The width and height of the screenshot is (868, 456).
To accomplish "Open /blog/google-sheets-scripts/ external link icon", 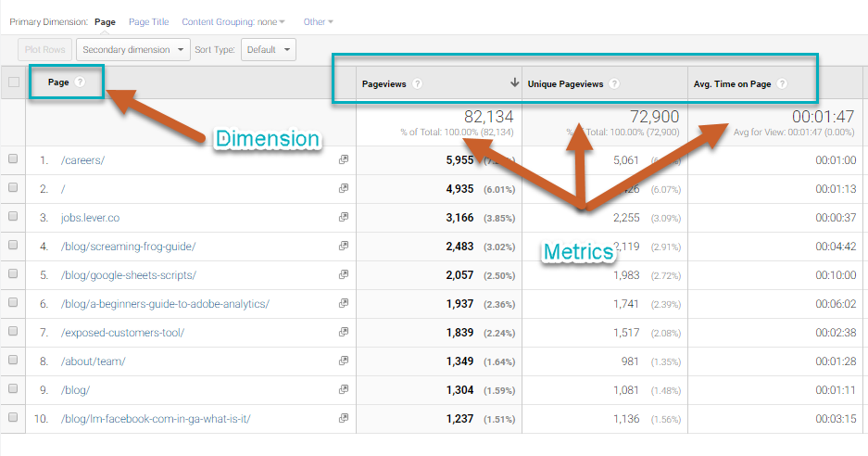I will [344, 275].
